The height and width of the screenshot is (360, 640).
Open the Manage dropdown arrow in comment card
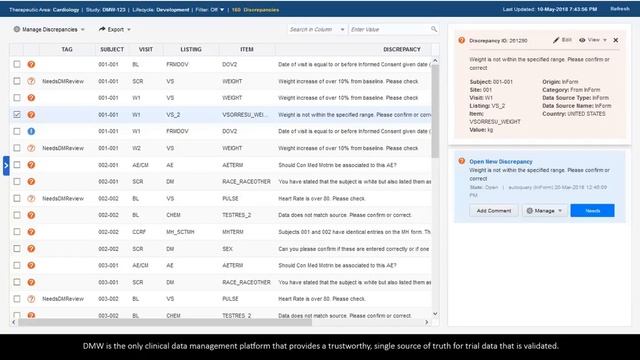point(560,211)
